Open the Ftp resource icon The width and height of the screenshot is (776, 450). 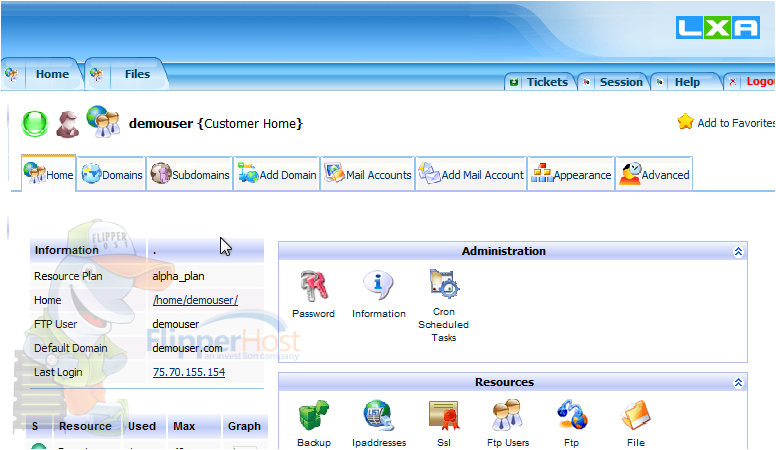(572, 415)
